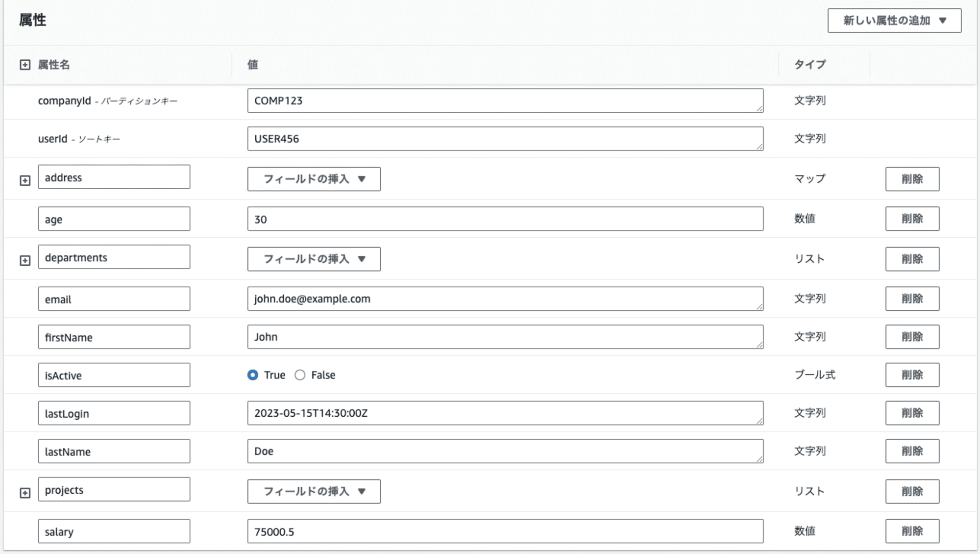Click the 削除 button for salary attribute

coord(912,531)
